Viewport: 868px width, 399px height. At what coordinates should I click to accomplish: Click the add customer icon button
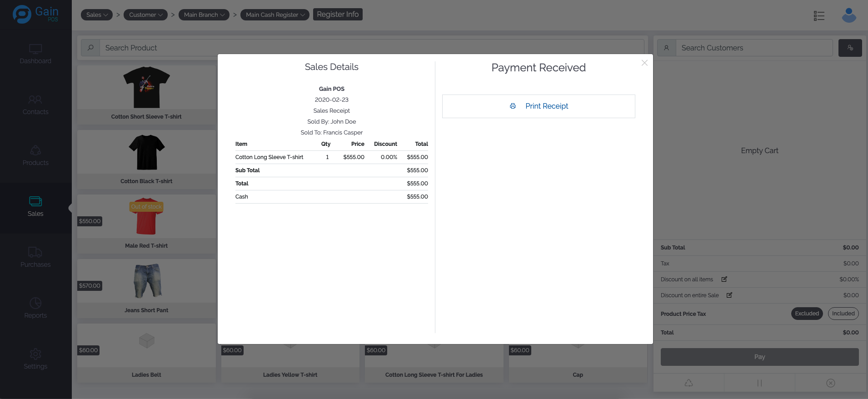(850, 48)
